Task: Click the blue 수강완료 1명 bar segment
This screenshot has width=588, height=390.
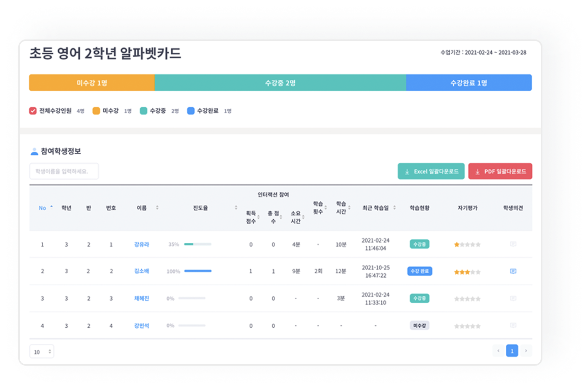Action: pyautogui.click(x=469, y=83)
